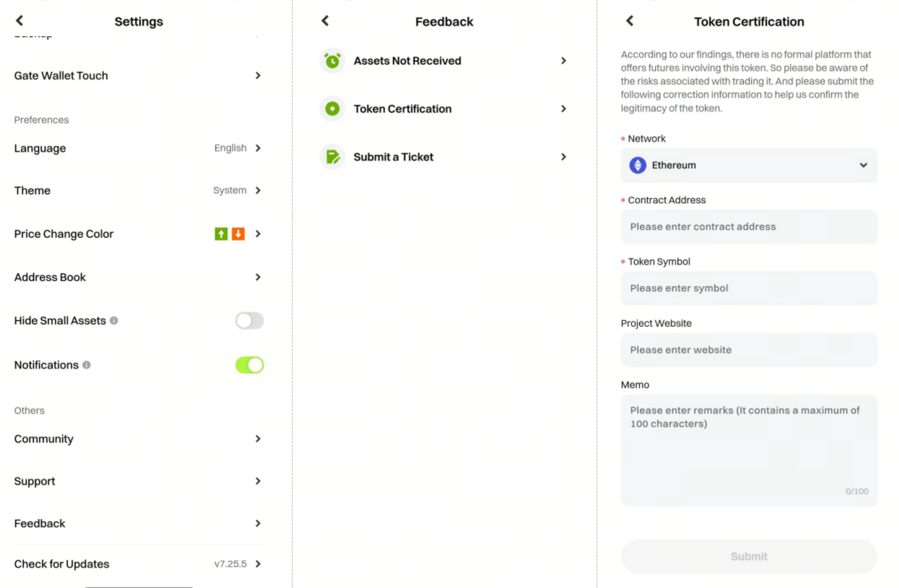The width and height of the screenshot is (899, 588).
Task: Click the Contract Address input field
Action: coord(748,227)
